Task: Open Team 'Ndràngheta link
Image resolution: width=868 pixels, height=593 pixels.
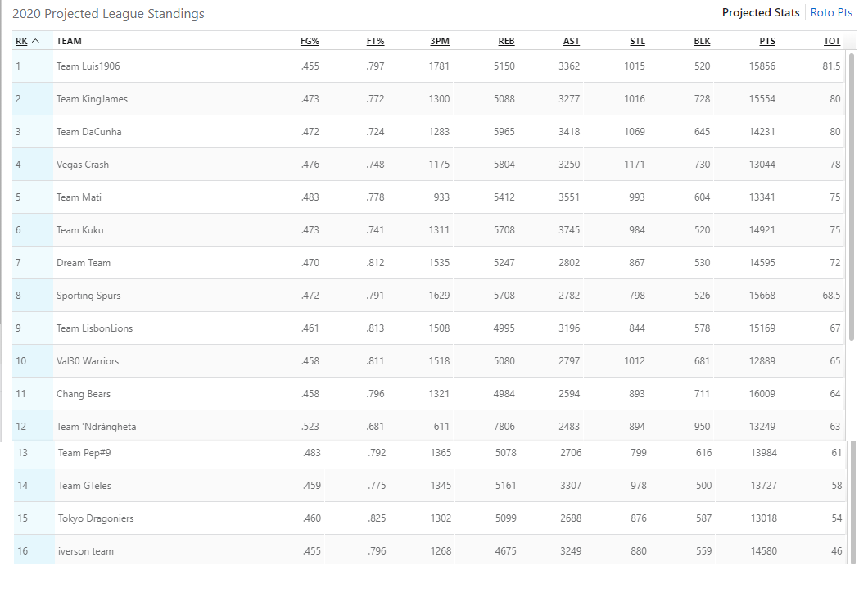Action: [x=96, y=427]
